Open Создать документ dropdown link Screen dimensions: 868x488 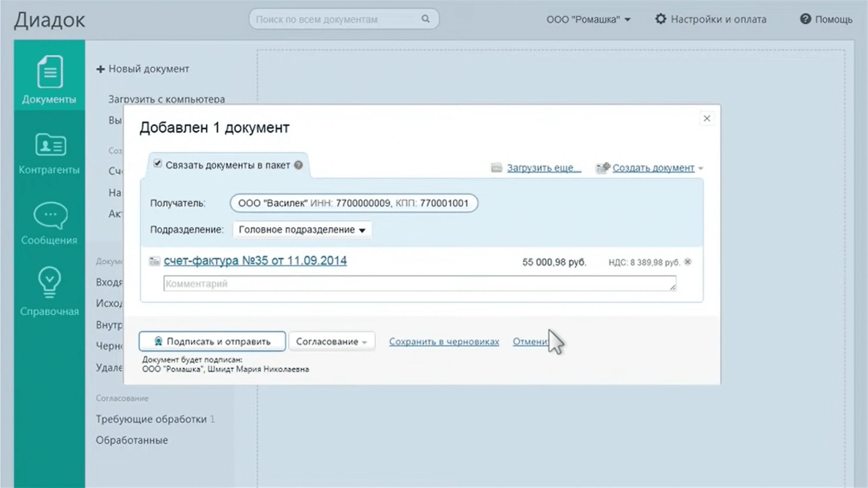coord(653,168)
